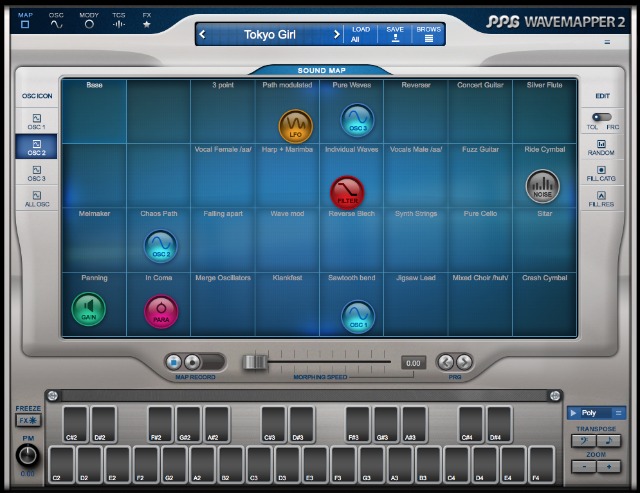640x493 pixels.
Task: Click the FILL CATG icon
Action: [x=601, y=173]
